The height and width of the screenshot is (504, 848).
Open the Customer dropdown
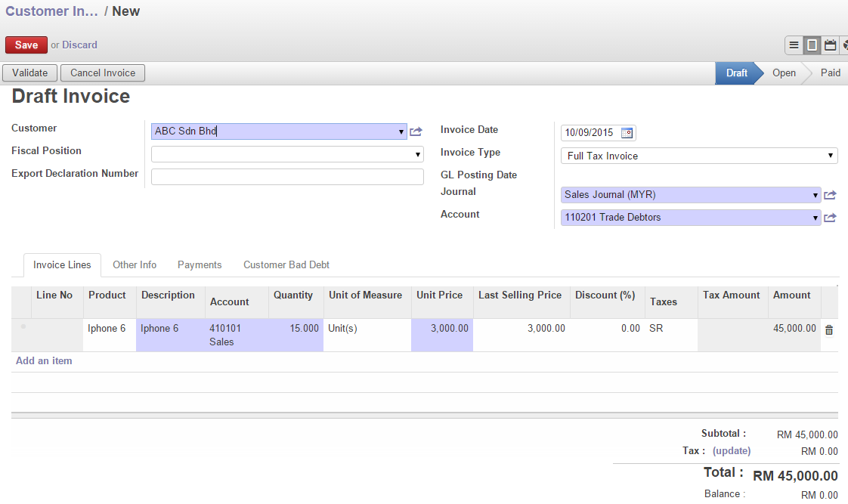[402, 131]
